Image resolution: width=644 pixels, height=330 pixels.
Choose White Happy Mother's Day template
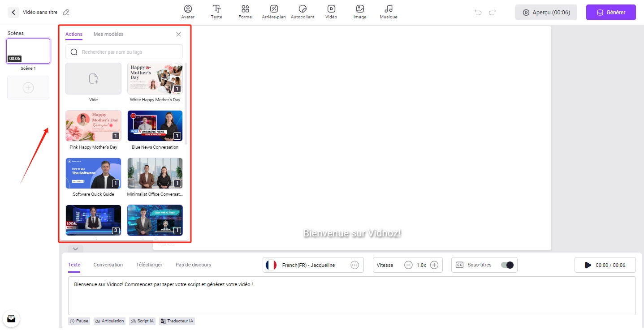(155, 78)
